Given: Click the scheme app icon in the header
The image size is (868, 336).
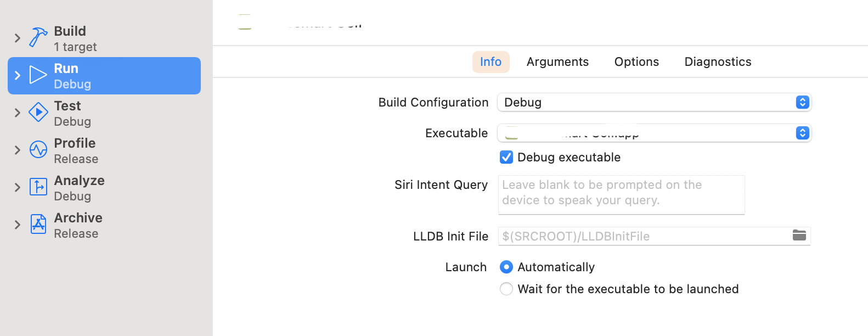Looking at the screenshot, I should click(245, 22).
